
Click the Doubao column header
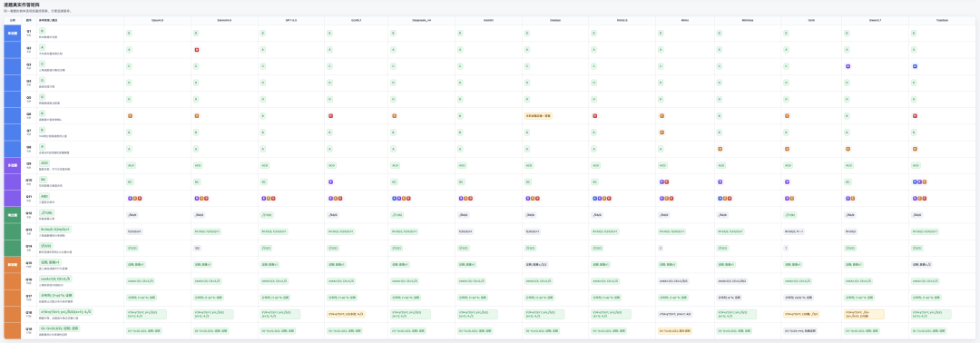click(555, 19)
